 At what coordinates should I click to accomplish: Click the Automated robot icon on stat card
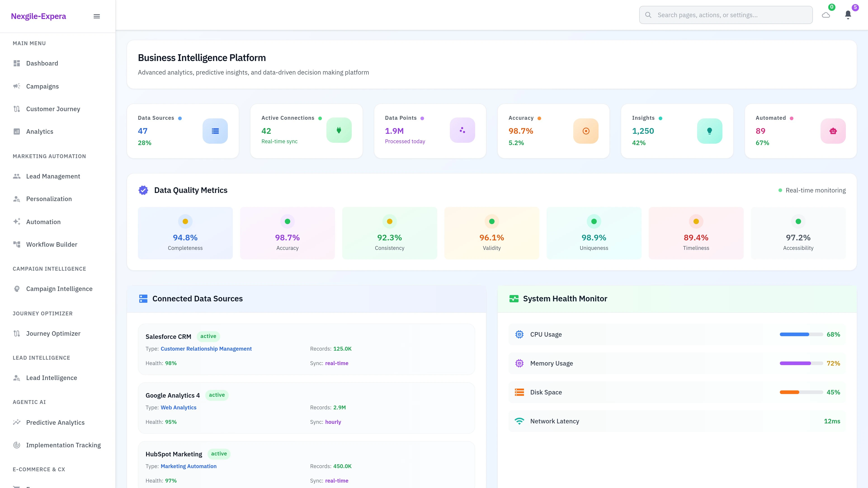click(833, 131)
